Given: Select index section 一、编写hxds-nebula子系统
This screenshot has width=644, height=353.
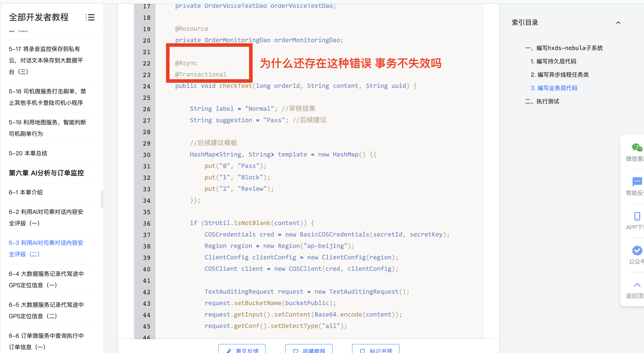Looking at the screenshot, I should (x=564, y=48).
